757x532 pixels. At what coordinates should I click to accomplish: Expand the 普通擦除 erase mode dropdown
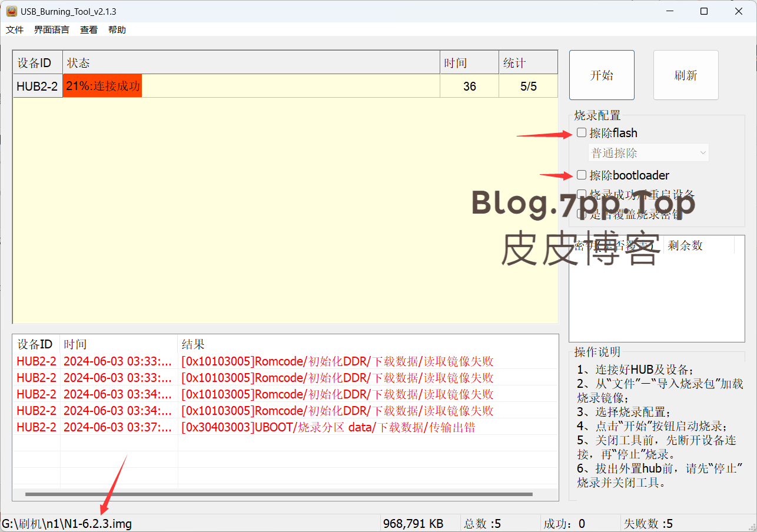pos(649,153)
